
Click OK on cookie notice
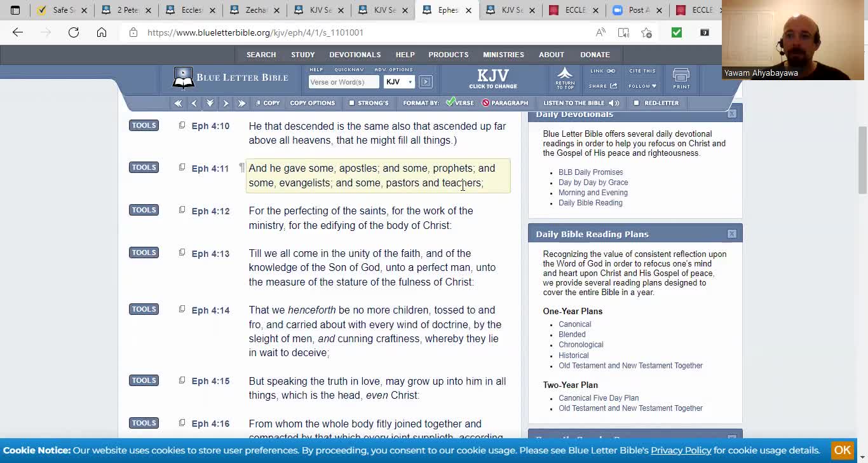coord(843,450)
